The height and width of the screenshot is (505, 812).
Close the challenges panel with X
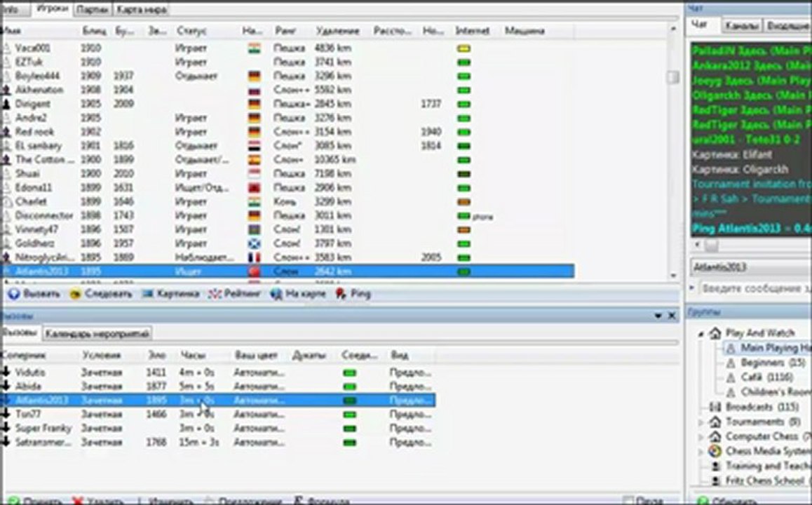(x=672, y=316)
